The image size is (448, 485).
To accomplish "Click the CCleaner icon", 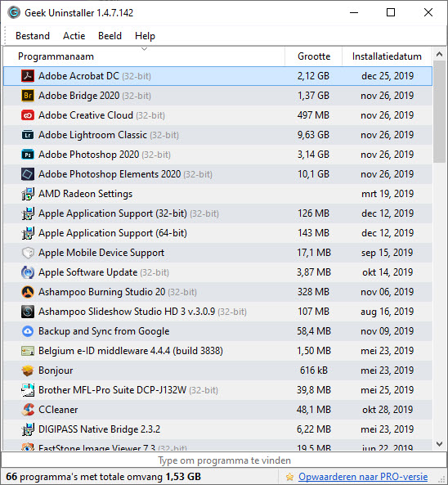I will [28, 410].
